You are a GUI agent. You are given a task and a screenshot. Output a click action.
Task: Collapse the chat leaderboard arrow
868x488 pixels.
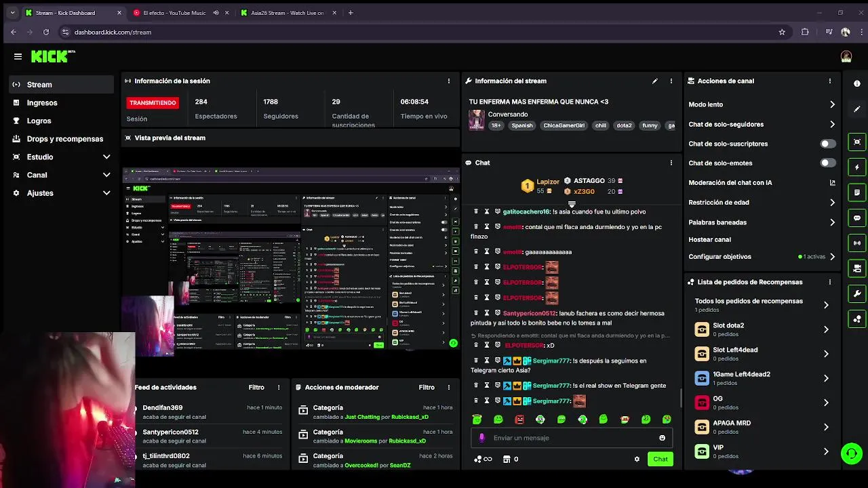(572, 204)
